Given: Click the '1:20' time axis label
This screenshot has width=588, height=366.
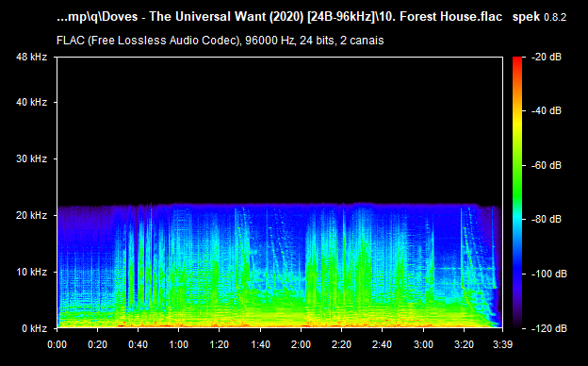Looking at the screenshot, I should tap(219, 344).
